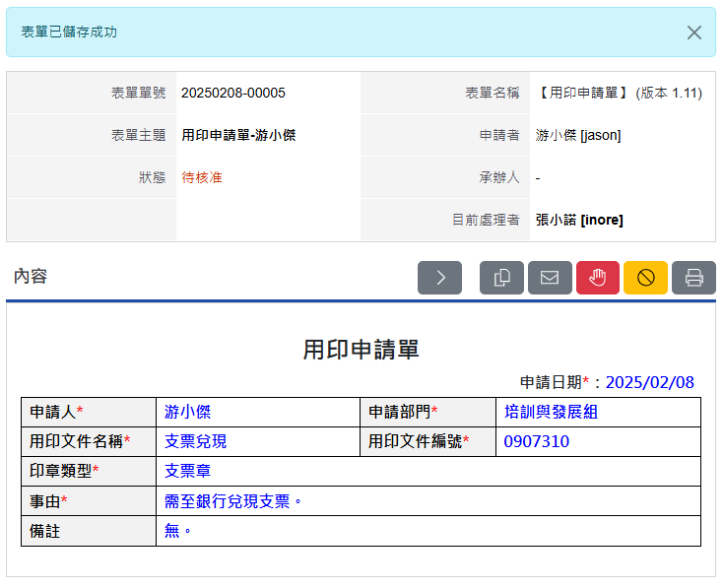Image resolution: width=724 pixels, height=588 pixels.
Task: Click the 內容 section heading
Action: [x=30, y=276]
